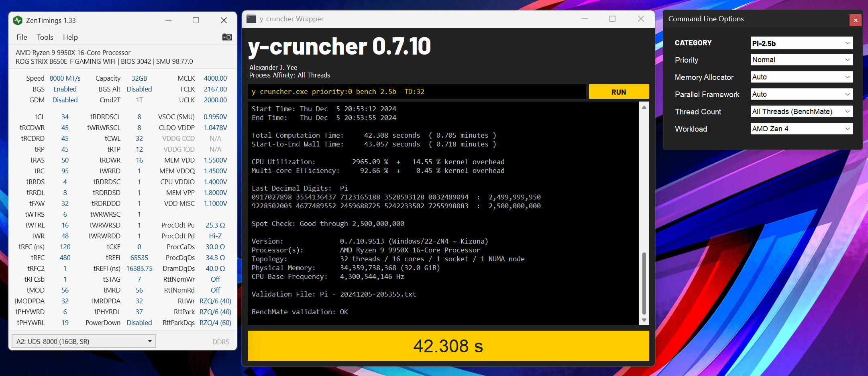The height and width of the screenshot is (376, 868).
Task: Click the GDM value Disabled
Action: coord(65,100)
